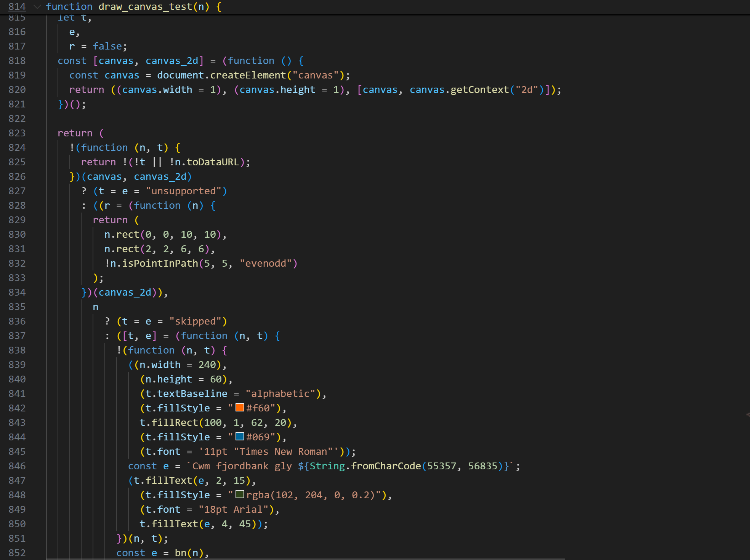
Task: Click the 'isPointInPath' method call
Action: tap(160, 263)
